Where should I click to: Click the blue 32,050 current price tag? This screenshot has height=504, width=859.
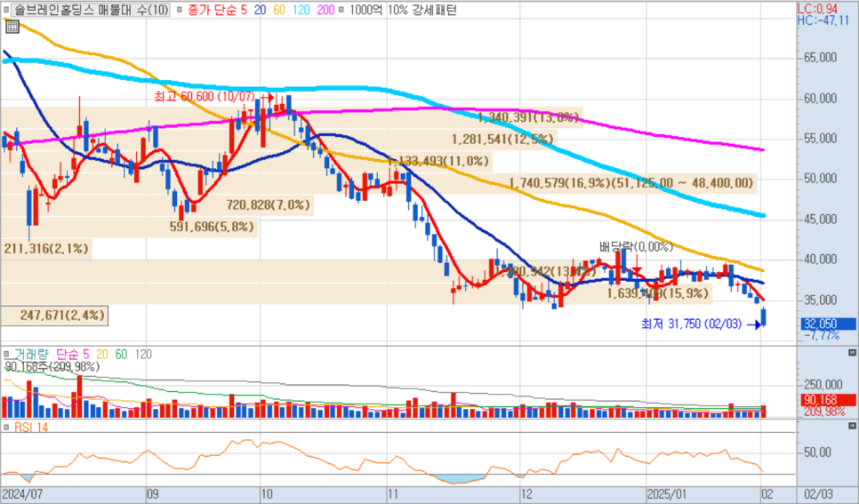[829, 324]
